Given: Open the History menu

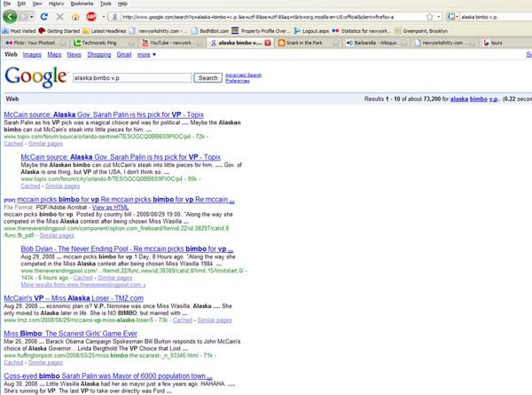Looking at the screenshot, I should (x=56, y=4).
